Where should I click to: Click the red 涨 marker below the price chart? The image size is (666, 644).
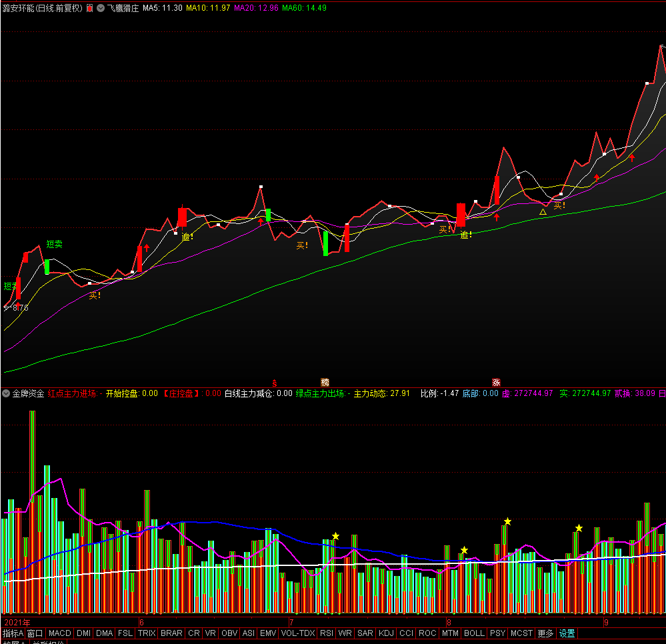pos(496,383)
